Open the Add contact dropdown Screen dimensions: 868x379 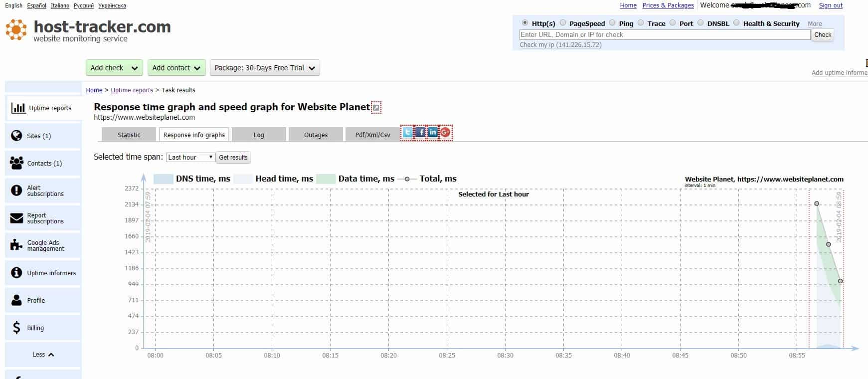[176, 68]
